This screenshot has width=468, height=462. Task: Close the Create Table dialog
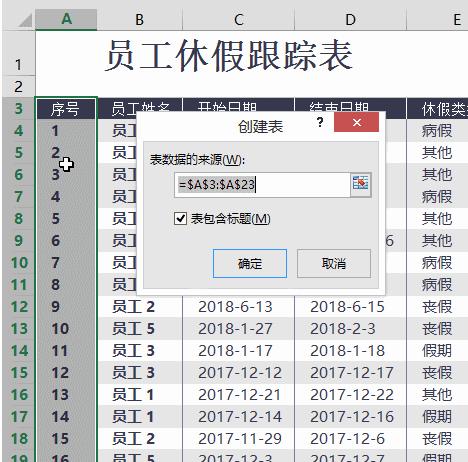[356, 122]
